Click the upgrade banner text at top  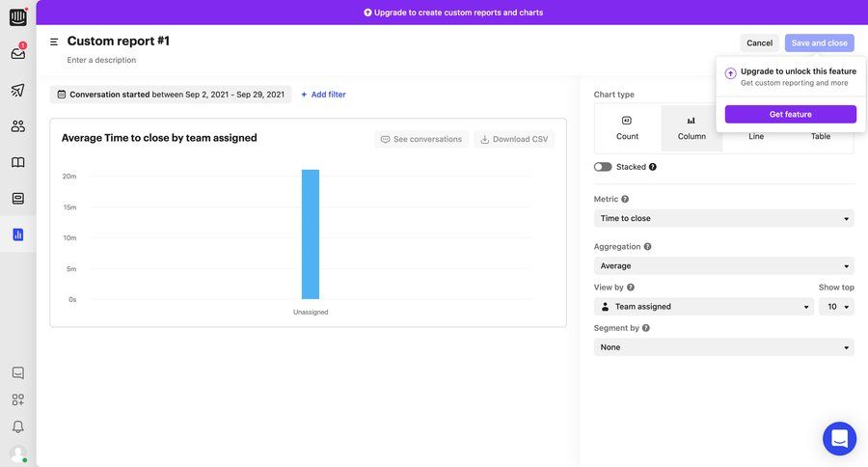coord(458,13)
